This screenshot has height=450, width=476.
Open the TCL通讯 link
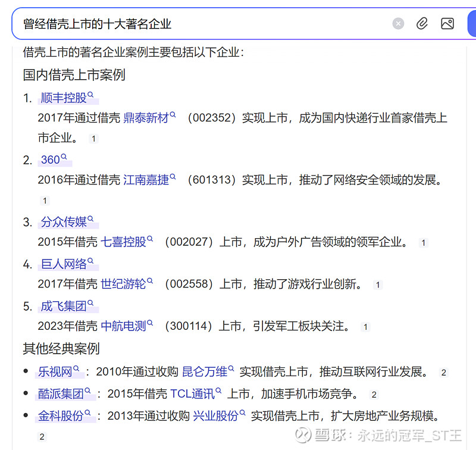(x=192, y=394)
